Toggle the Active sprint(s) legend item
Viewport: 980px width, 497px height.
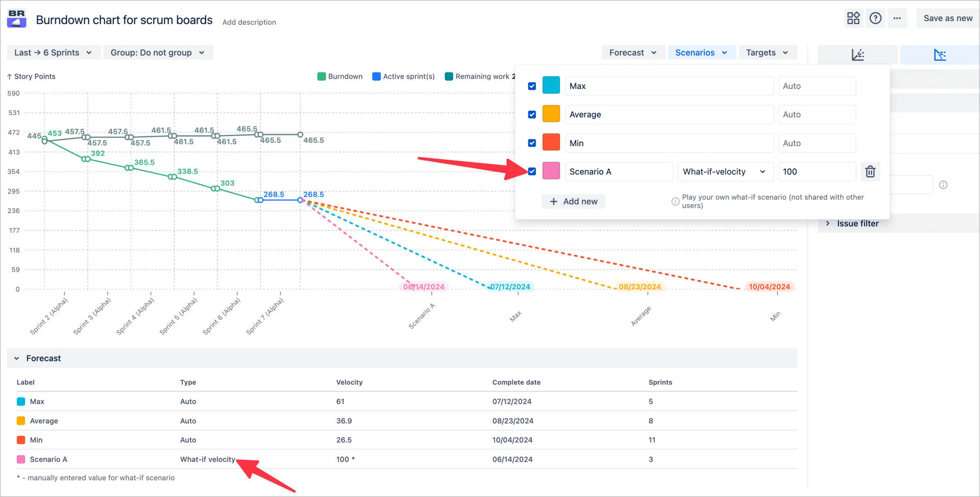pos(404,77)
